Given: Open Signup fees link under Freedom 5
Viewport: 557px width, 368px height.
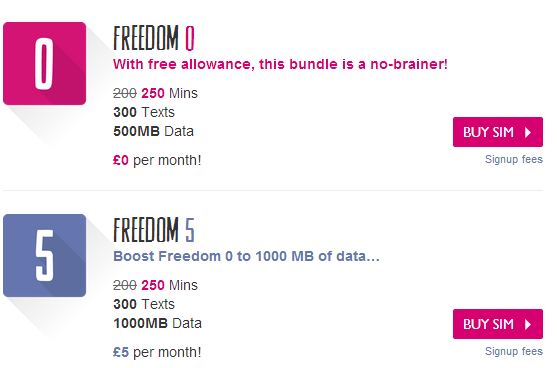Looking at the screenshot, I should [514, 351].
